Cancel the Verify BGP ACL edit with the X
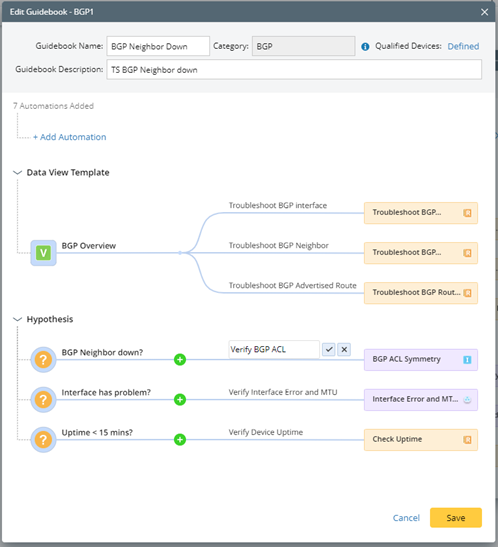 pyautogui.click(x=344, y=349)
